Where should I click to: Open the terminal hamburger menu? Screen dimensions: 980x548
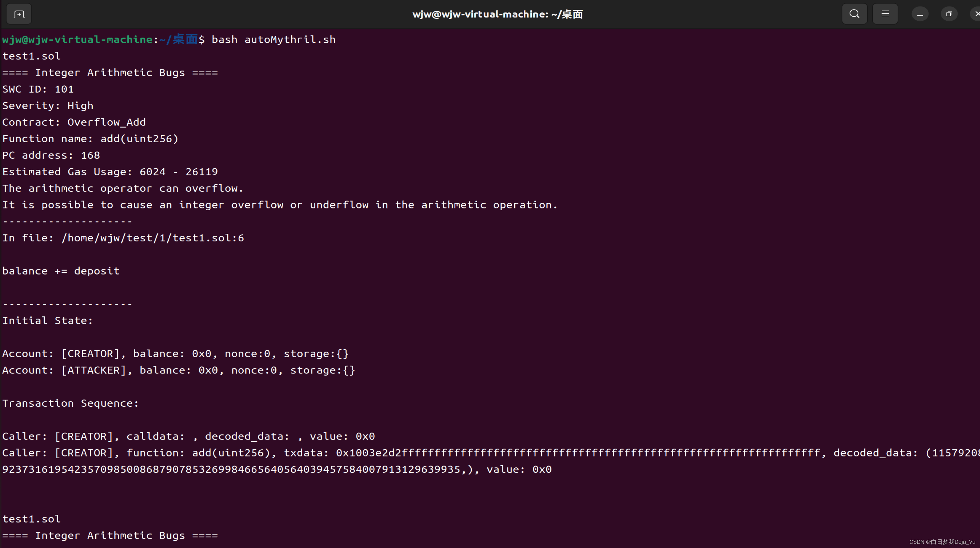pos(885,14)
